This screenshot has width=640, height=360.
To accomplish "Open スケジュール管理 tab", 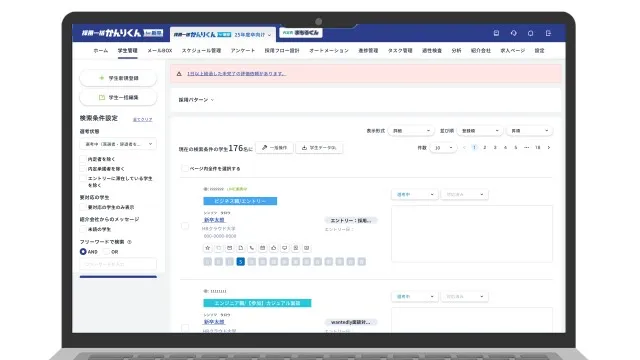I will click(x=201, y=51).
